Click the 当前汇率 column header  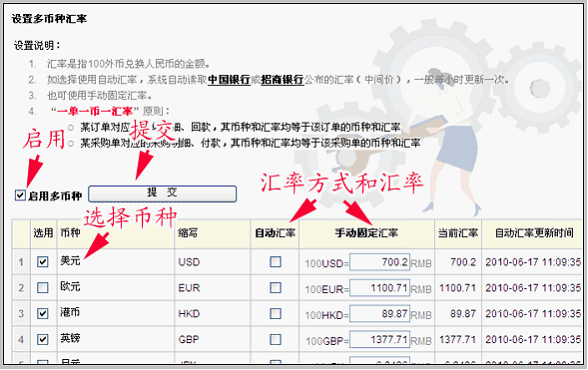458,233
